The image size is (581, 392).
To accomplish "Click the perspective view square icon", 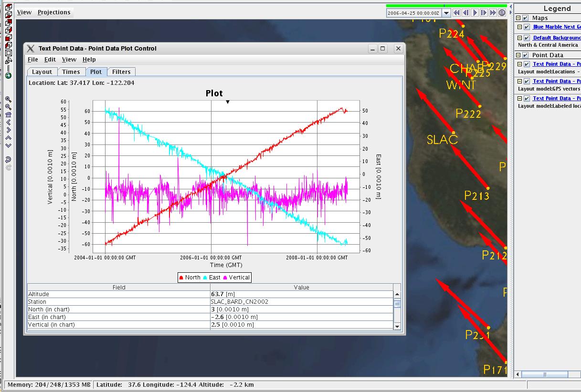I will (x=8, y=53).
